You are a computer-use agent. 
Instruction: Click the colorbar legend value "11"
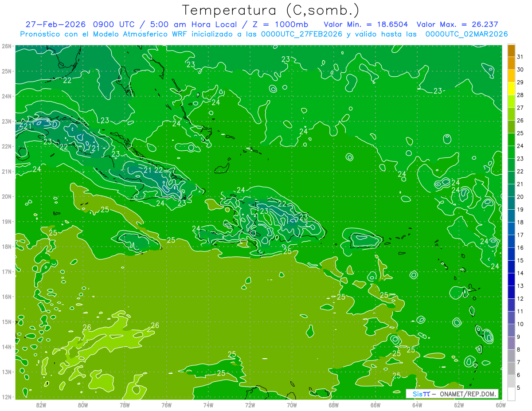click(520, 311)
